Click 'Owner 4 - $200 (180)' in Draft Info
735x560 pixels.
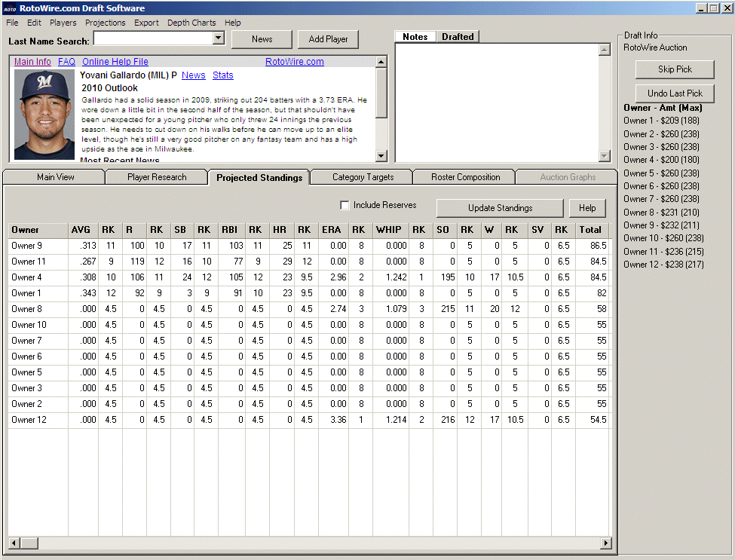tap(661, 160)
